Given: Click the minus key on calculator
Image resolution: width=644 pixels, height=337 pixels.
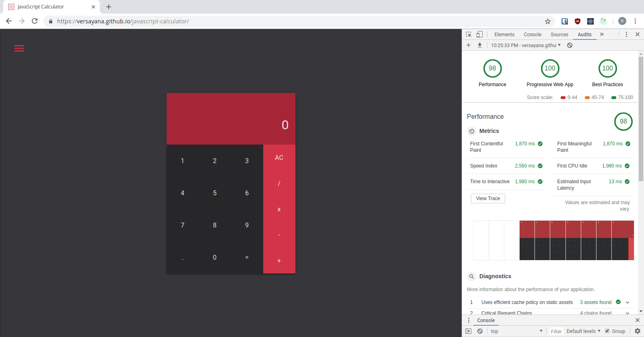Looking at the screenshot, I should click(279, 235).
